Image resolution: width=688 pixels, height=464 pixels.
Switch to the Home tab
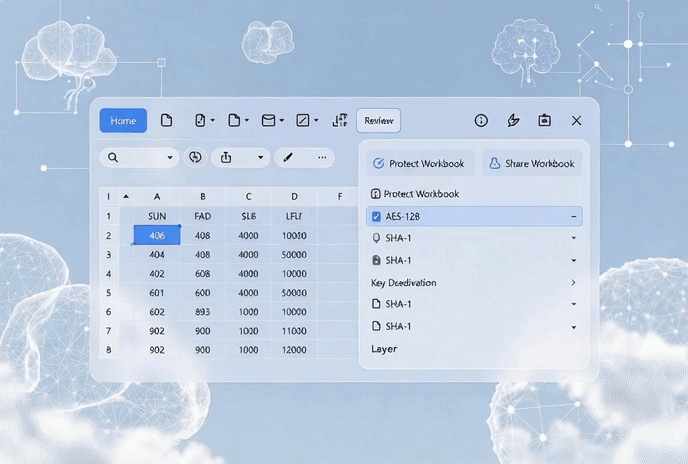point(123,121)
